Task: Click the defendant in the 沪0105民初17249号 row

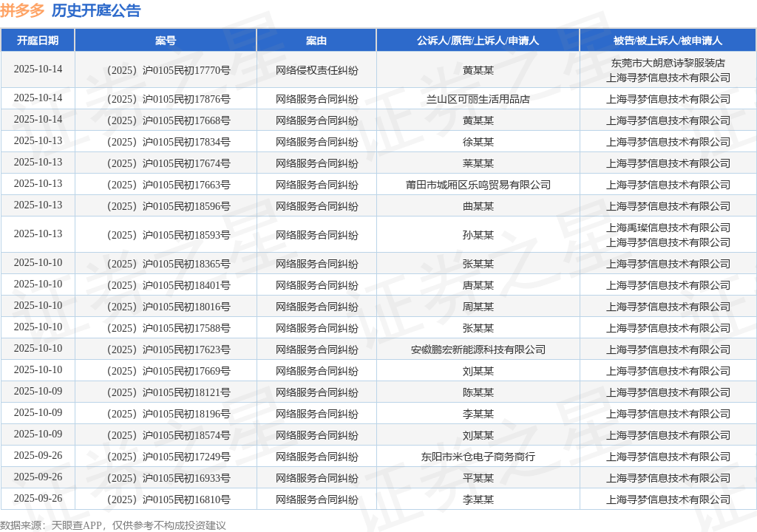Action: (668, 457)
